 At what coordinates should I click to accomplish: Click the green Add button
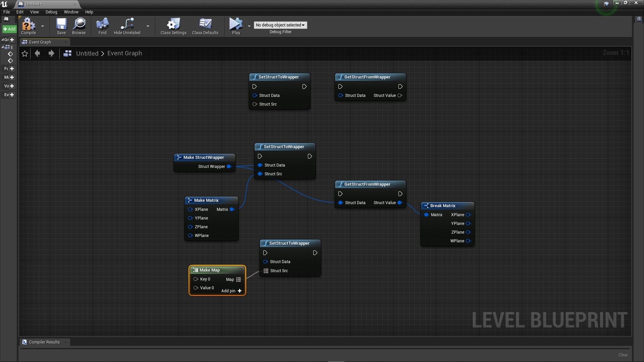(9, 29)
